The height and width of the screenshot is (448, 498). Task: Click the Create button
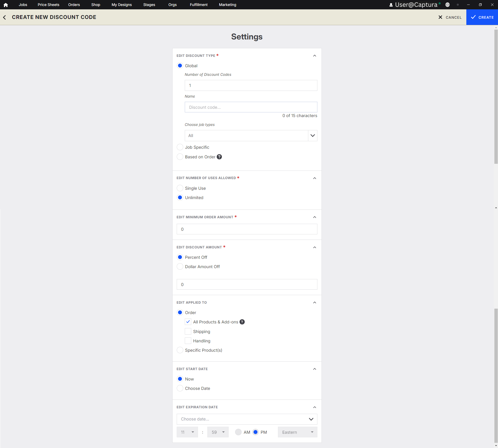pos(482,17)
